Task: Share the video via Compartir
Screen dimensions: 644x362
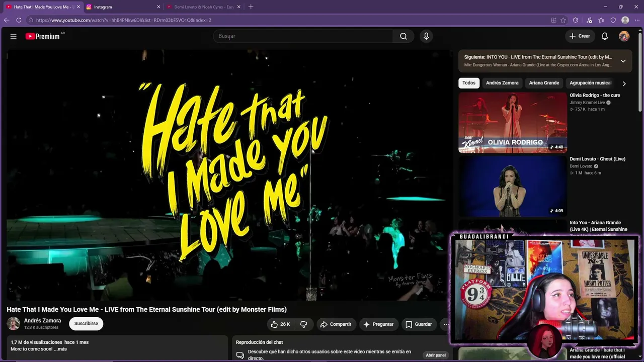Action: click(336, 324)
